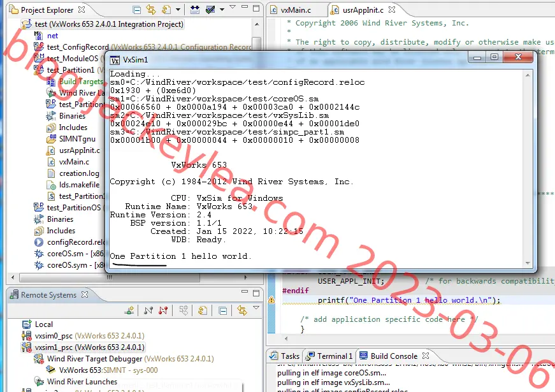Select usrAppInit.c in the project tree
555x392 pixels.
[80, 150]
